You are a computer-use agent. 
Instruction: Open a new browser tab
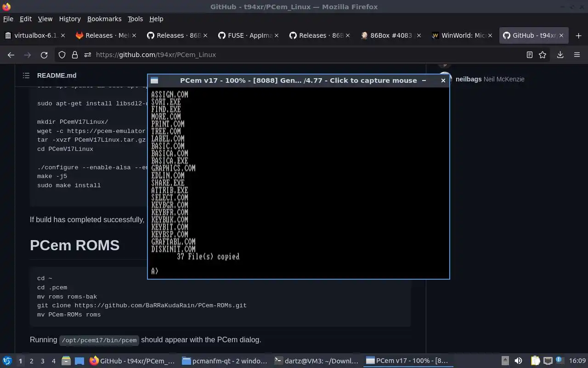pyautogui.click(x=578, y=35)
